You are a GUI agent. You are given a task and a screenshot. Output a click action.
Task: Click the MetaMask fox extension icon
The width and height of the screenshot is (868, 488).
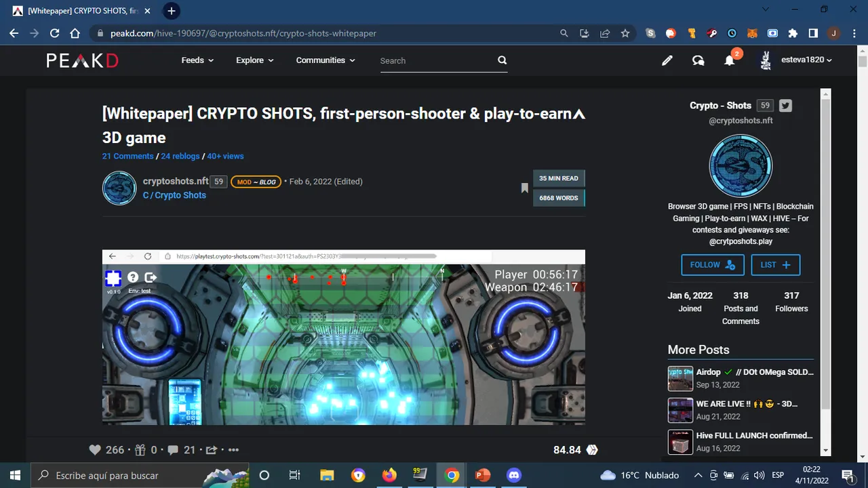pos(752,33)
